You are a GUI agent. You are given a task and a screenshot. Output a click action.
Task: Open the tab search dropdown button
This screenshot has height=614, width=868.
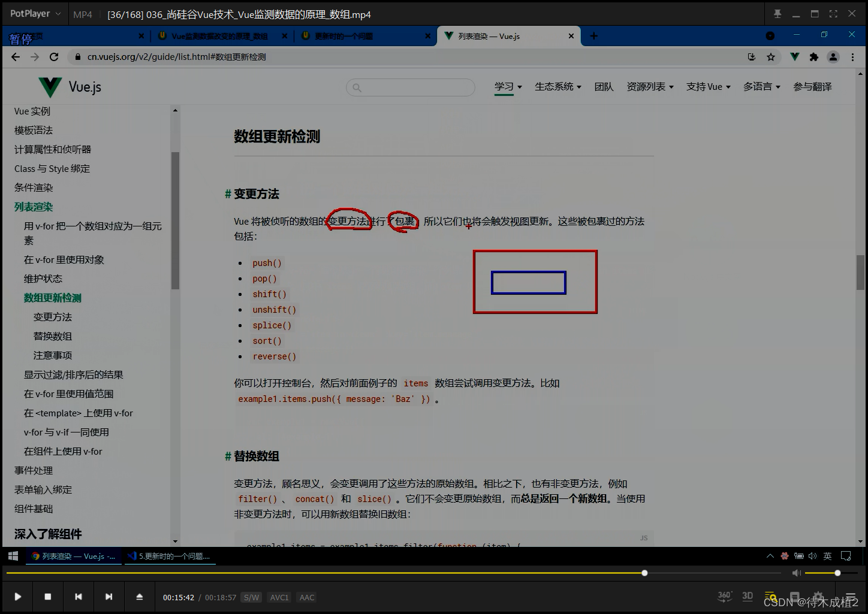(x=770, y=36)
